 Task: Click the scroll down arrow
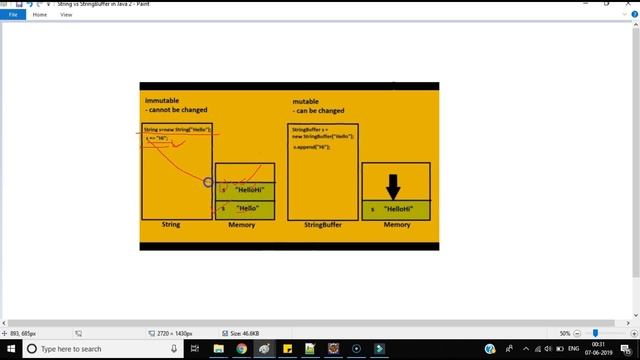click(x=636, y=316)
